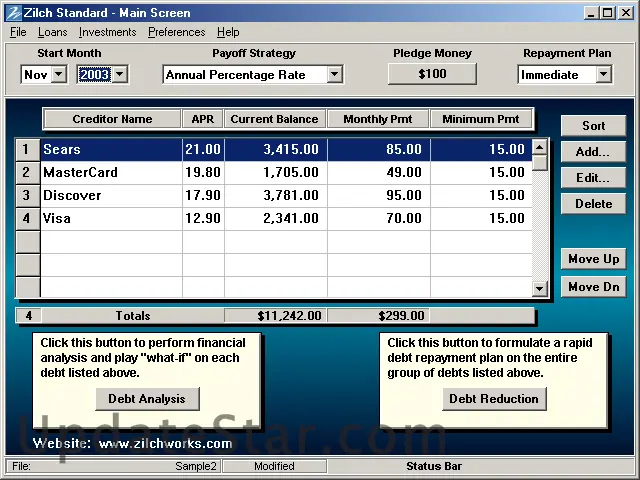Expand the Start Month dropdown
Viewport: 640px width, 480px height.
pyautogui.click(x=58, y=74)
